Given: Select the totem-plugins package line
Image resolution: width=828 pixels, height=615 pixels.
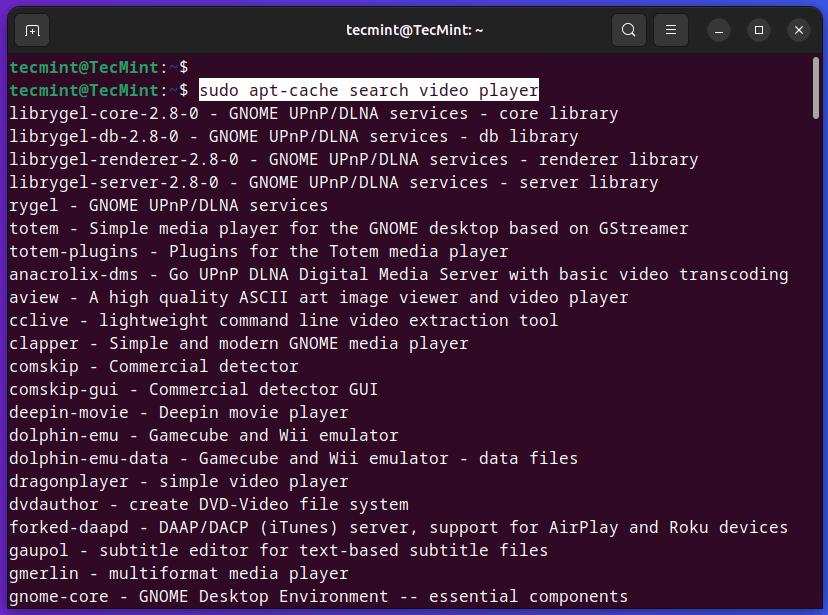Looking at the screenshot, I should click(x=258, y=251).
